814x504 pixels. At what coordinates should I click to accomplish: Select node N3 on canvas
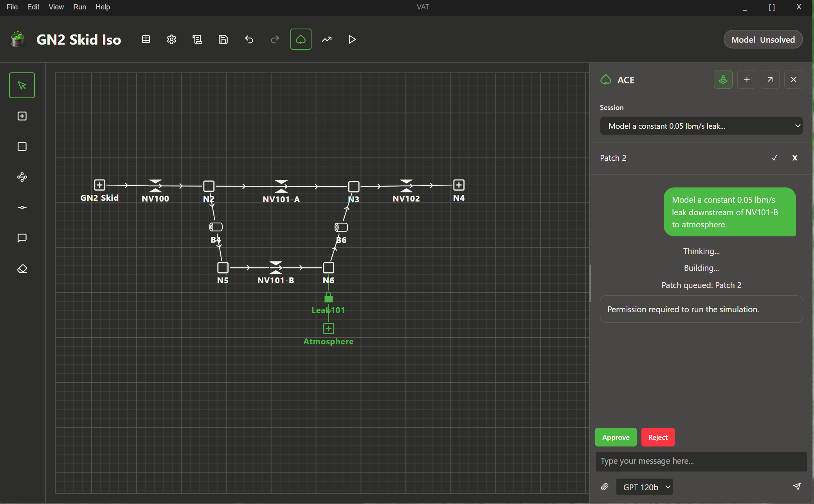tap(354, 187)
